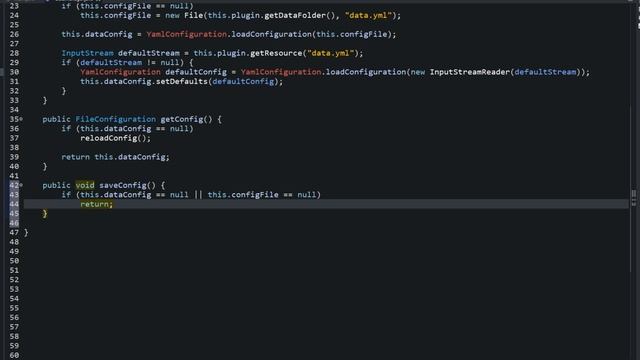Click the InputStream type on line 28
The width and height of the screenshot is (640, 360).
point(87,53)
